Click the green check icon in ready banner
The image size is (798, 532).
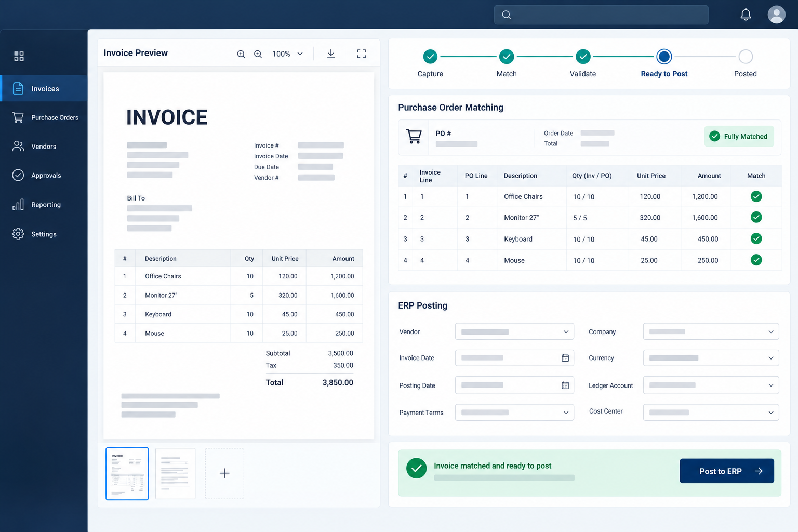click(416, 468)
